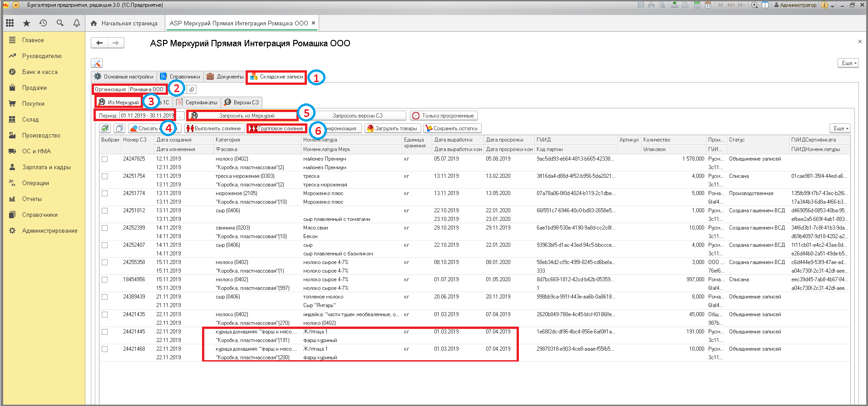Open the top Еще dropdown menu
Screen dimensions: 868x406
pyautogui.click(x=848, y=63)
